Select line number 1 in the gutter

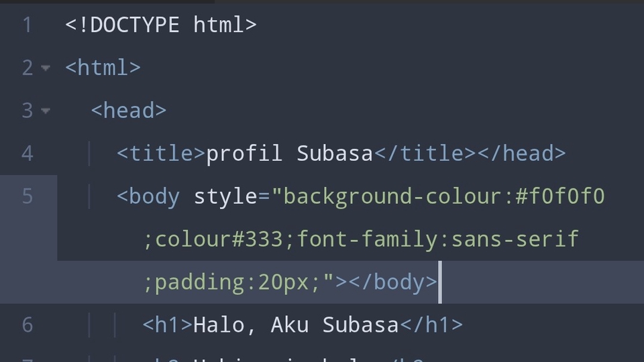click(28, 25)
